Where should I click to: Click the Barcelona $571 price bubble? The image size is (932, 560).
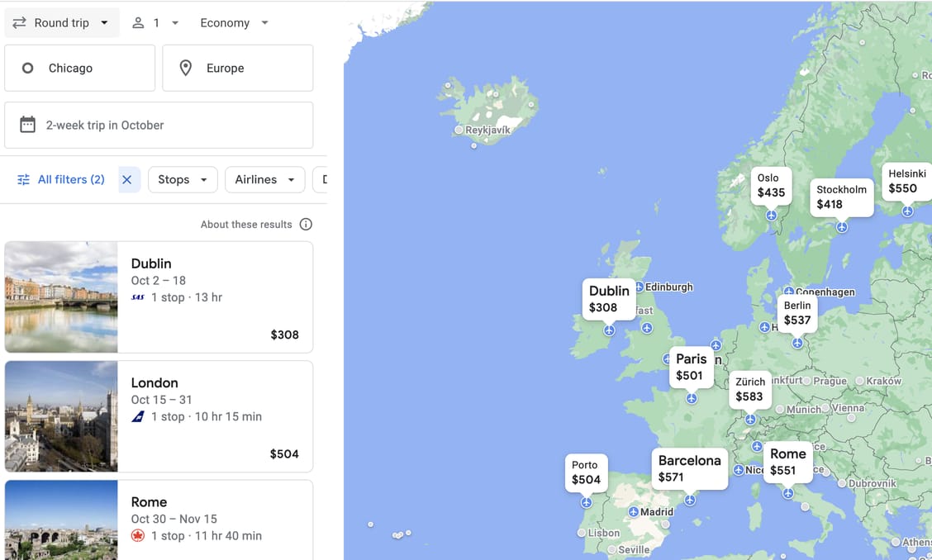(x=689, y=468)
